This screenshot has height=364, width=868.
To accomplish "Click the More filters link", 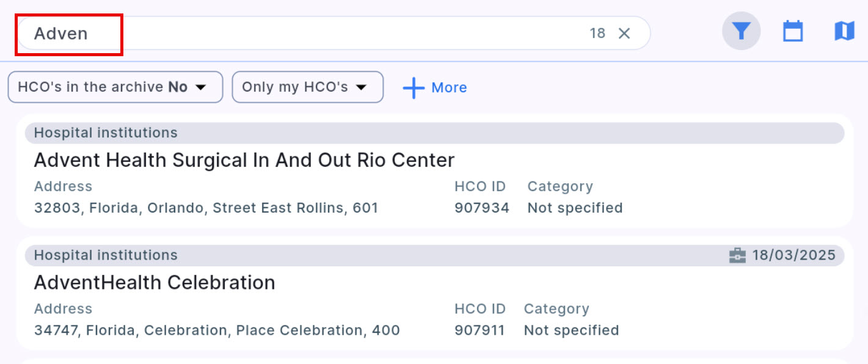I will point(449,88).
